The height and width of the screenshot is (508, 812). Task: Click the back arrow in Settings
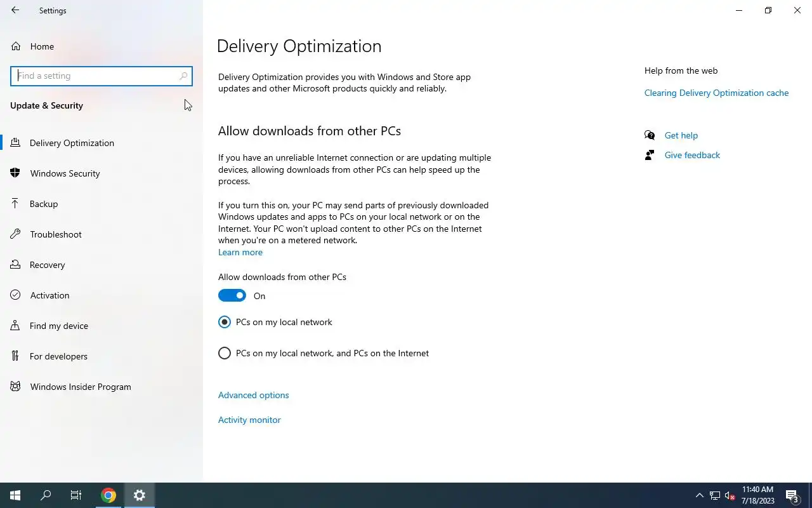tap(15, 10)
